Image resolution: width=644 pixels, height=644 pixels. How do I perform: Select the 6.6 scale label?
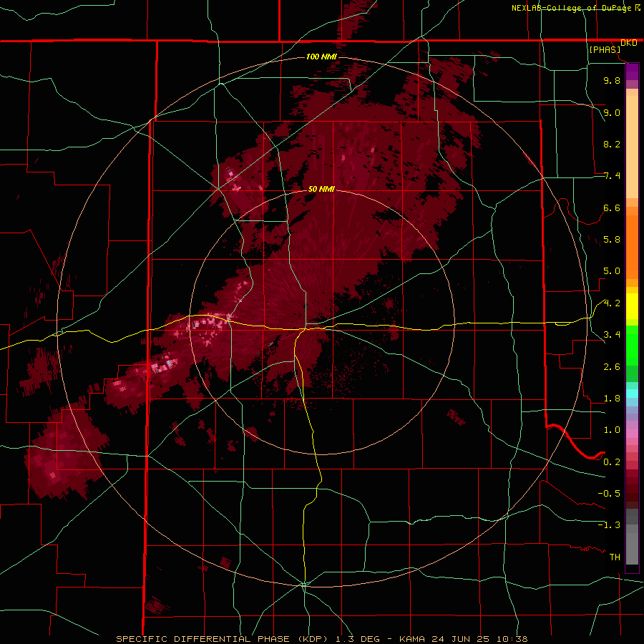click(x=612, y=208)
